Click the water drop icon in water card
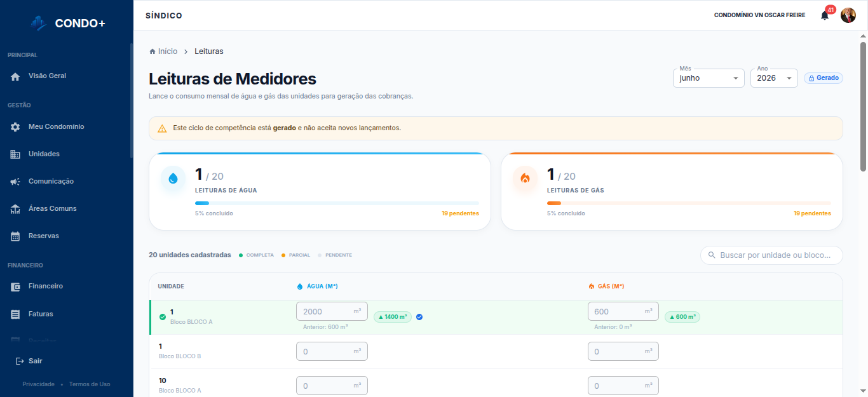This screenshot has width=868, height=397. click(173, 178)
